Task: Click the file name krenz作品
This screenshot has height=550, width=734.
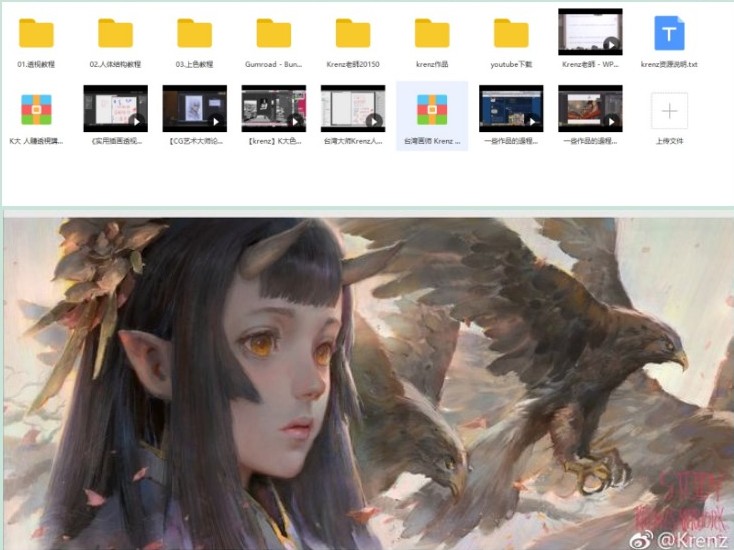Action: (432, 65)
